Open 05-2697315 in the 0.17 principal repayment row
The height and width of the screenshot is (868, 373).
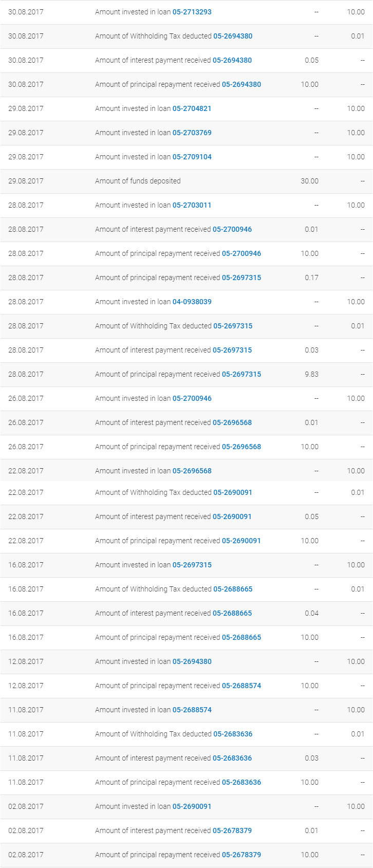pos(241,278)
